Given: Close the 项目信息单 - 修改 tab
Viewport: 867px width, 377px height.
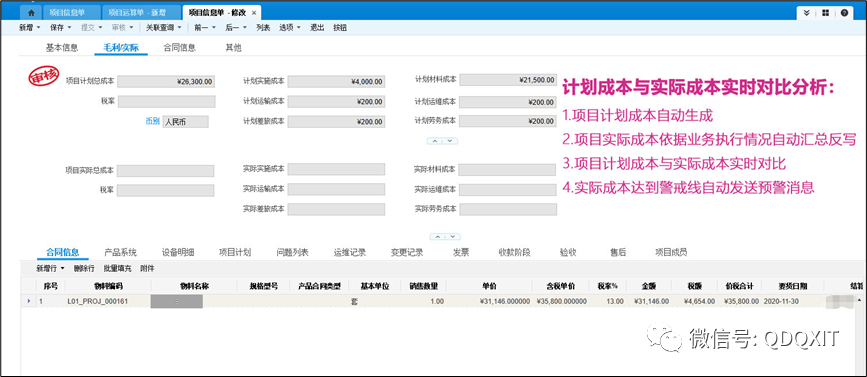Looking at the screenshot, I should (x=254, y=12).
